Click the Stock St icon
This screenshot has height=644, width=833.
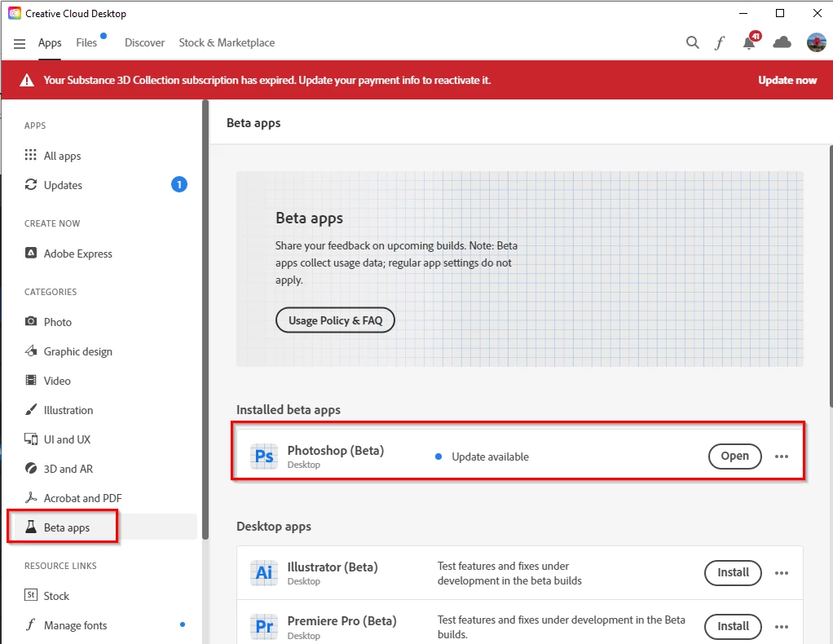(x=31, y=594)
